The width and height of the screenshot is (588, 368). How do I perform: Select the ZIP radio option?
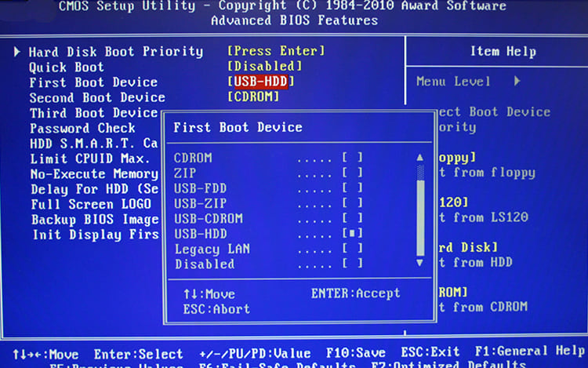[x=352, y=173]
